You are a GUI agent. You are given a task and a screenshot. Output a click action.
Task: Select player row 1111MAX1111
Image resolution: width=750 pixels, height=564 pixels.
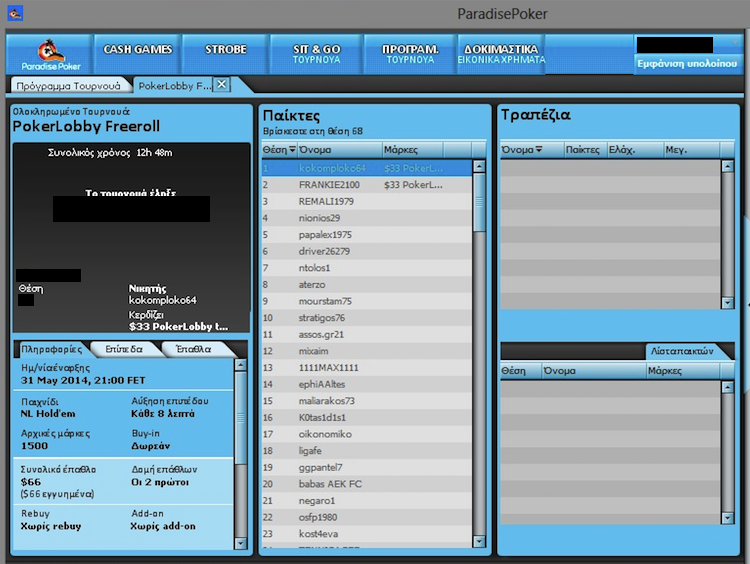[366, 367]
